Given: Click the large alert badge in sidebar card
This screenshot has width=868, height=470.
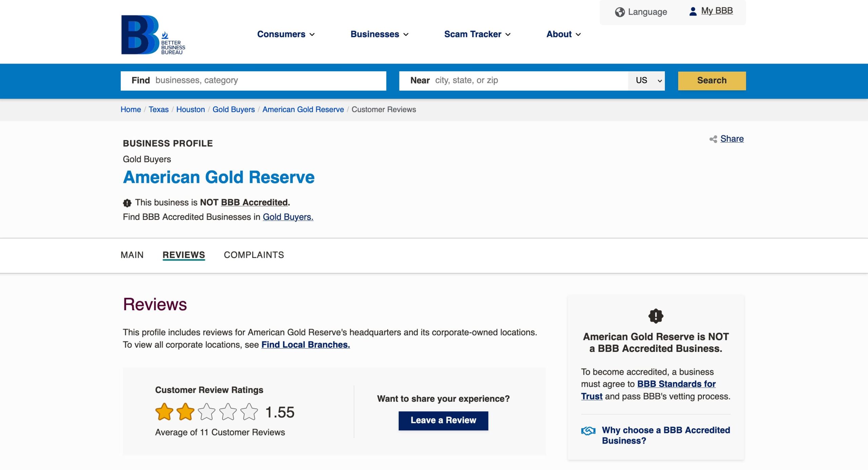Looking at the screenshot, I should tap(656, 316).
